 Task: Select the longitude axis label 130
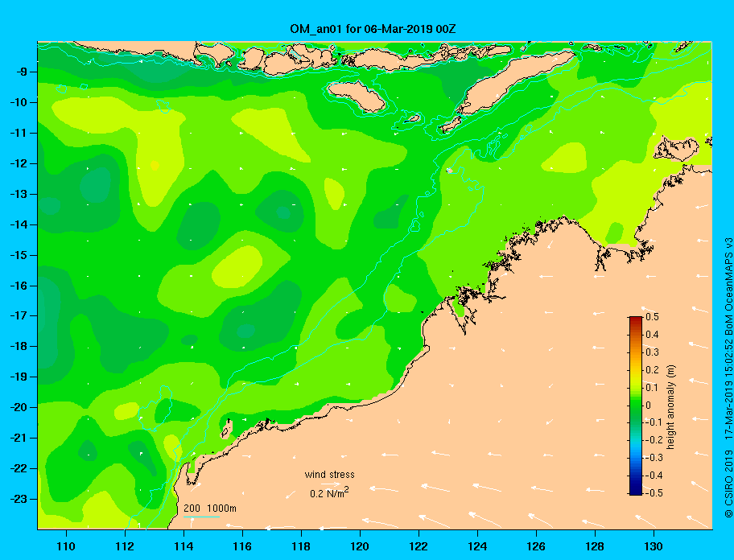[x=654, y=546]
